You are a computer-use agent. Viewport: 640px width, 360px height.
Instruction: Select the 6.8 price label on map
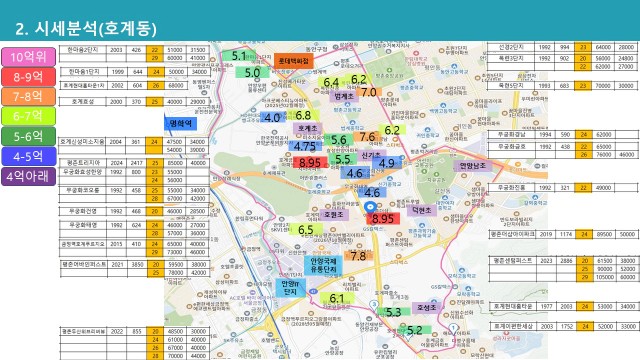pos(303,116)
